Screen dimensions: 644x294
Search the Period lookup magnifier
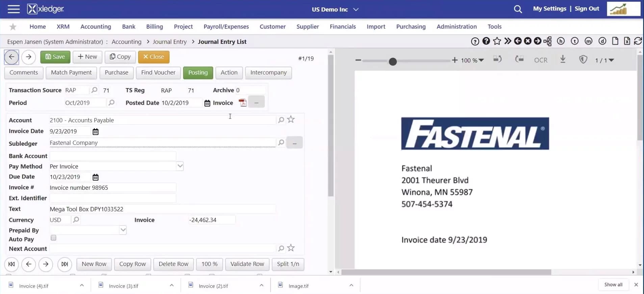[x=111, y=103]
